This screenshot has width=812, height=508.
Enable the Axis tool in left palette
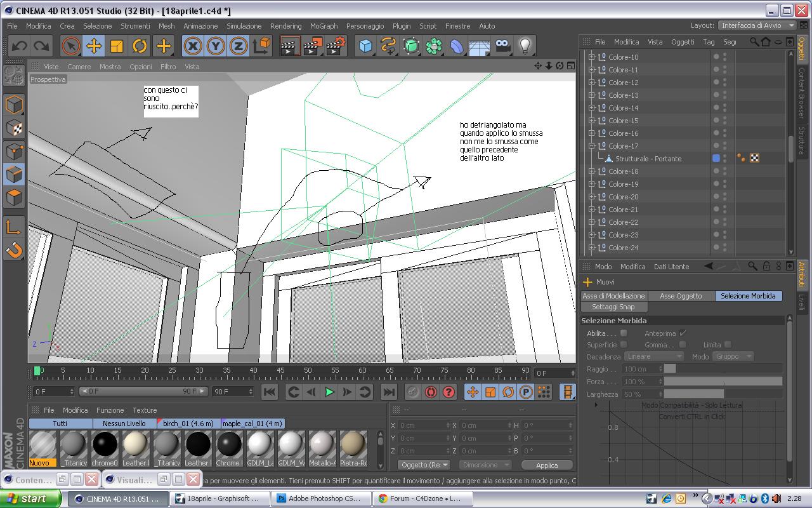tap(14, 226)
